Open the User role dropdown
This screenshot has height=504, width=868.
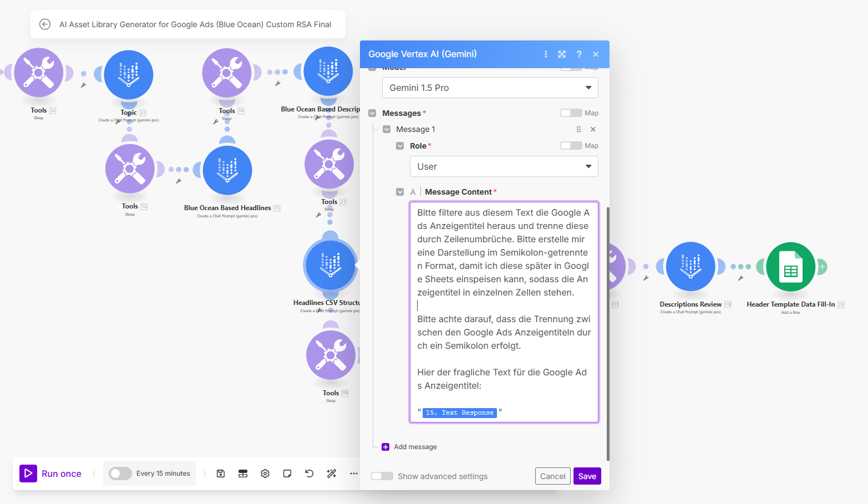pos(504,166)
